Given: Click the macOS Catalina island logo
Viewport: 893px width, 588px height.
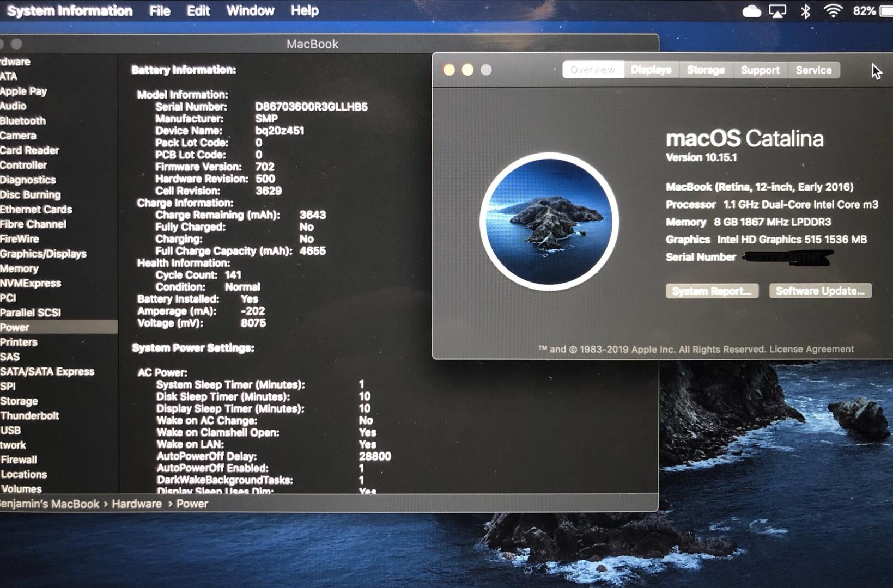Looking at the screenshot, I should click(549, 221).
